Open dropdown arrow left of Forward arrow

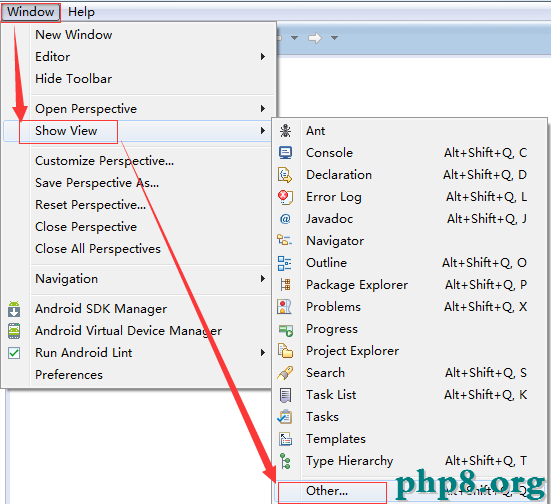coord(294,38)
